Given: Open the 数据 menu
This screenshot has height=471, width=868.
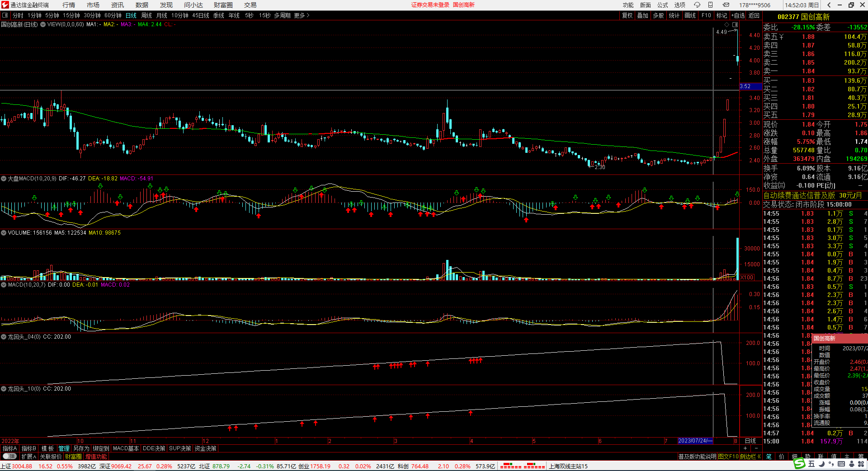Looking at the screenshot, I should [x=142, y=5].
